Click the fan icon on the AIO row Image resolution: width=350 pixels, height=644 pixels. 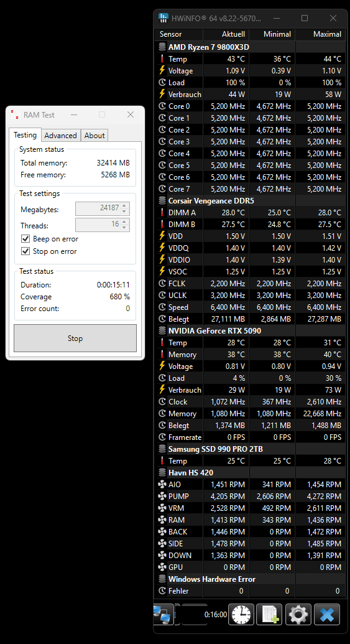[162, 485]
